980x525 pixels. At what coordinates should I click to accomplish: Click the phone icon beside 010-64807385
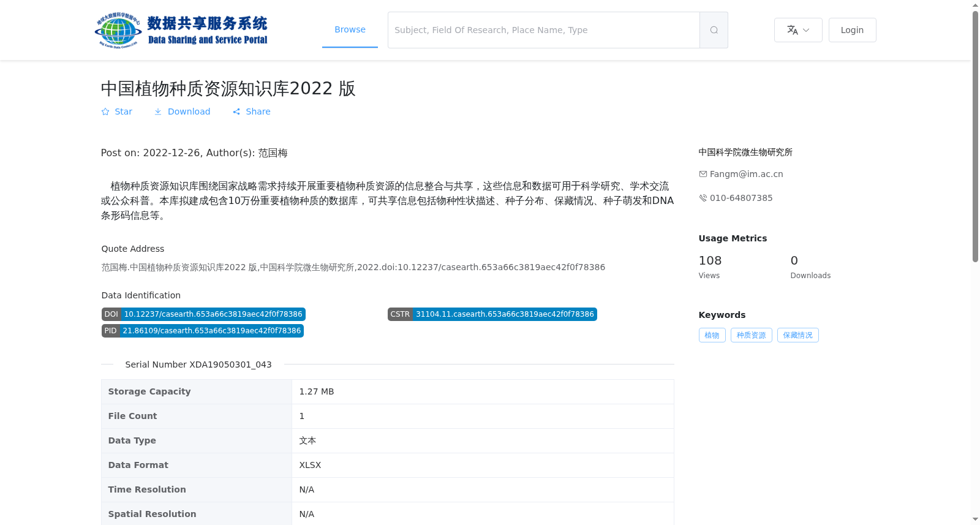pyautogui.click(x=703, y=198)
